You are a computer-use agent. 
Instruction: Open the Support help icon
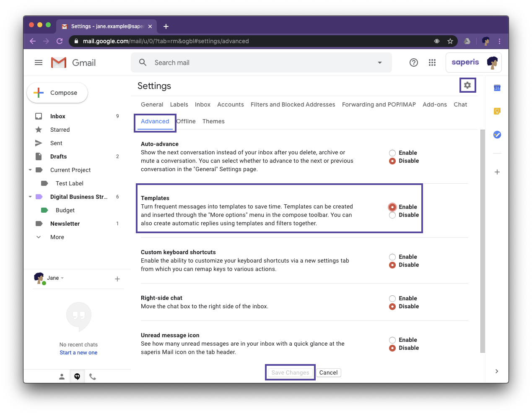pyautogui.click(x=414, y=62)
